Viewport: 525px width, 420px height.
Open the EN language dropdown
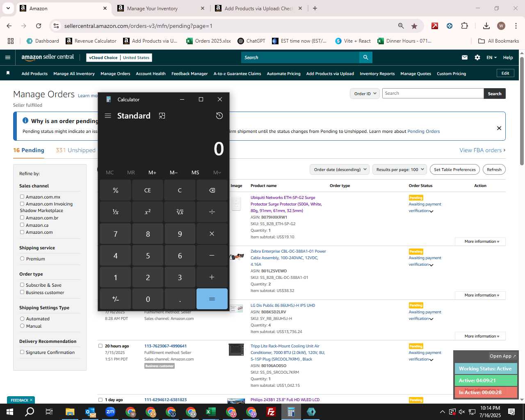coord(491,57)
